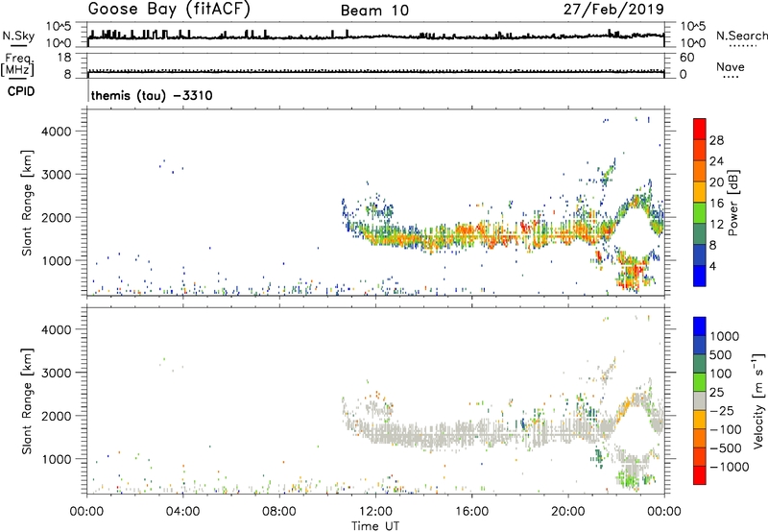Click the 'Power [dB]' color bar label
768x532 pixels.
pos(732,203)
